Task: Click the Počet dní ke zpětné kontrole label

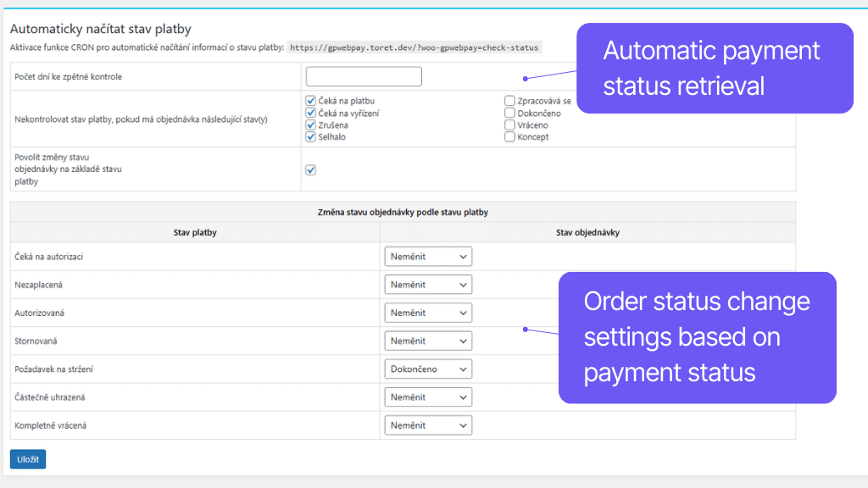Action: point(68,77)
